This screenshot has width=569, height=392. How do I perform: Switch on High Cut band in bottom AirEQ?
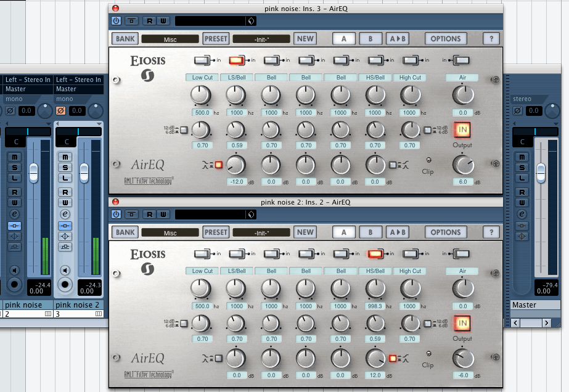click(x=410, y=254)
